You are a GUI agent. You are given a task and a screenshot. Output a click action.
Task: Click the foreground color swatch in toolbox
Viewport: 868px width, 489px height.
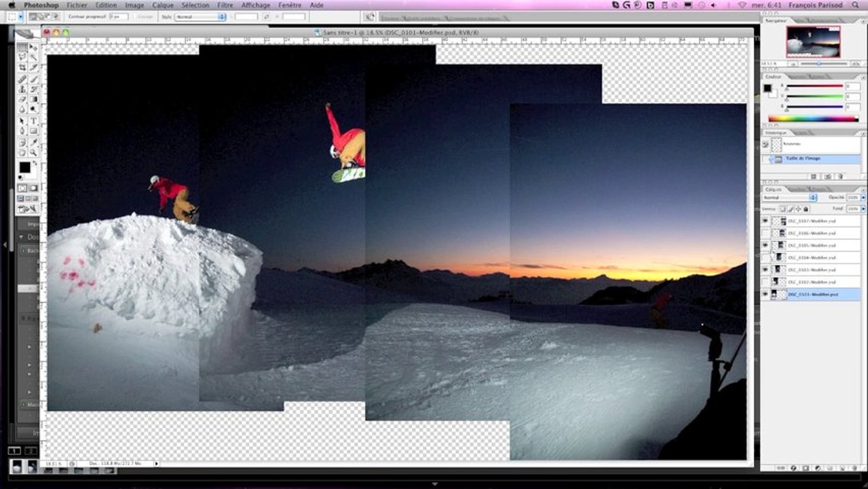(x=25, y=167)
